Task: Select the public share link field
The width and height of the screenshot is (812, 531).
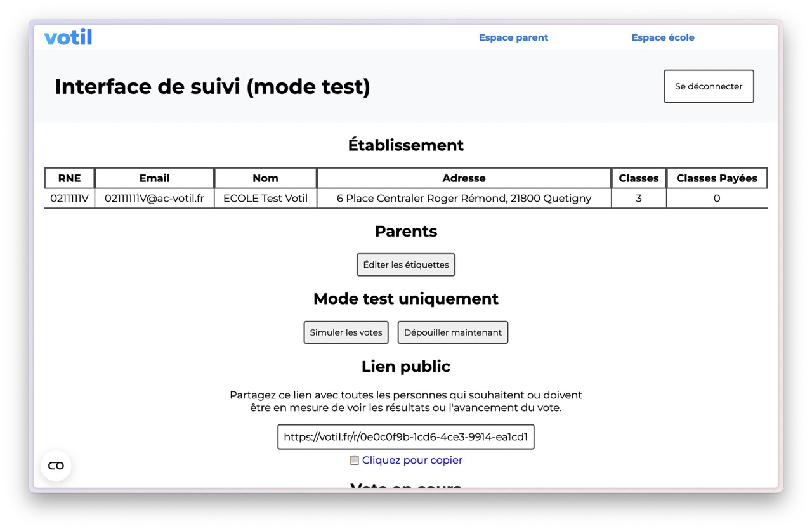Action: tap(405, 436)
